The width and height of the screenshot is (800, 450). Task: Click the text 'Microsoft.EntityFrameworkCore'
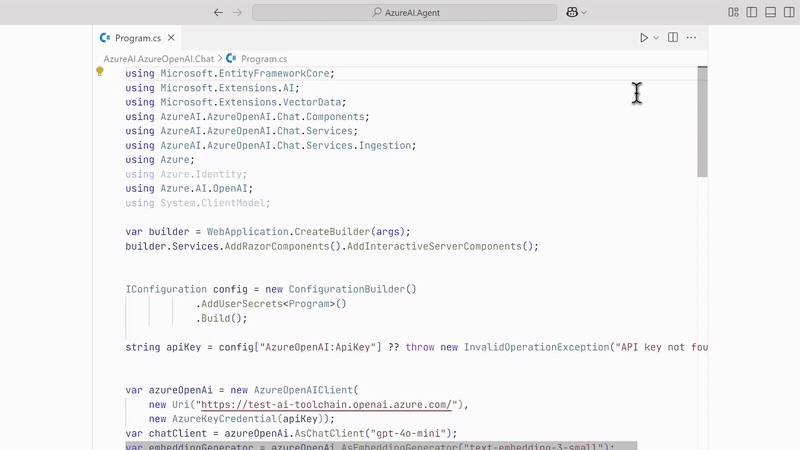[245, 73]
